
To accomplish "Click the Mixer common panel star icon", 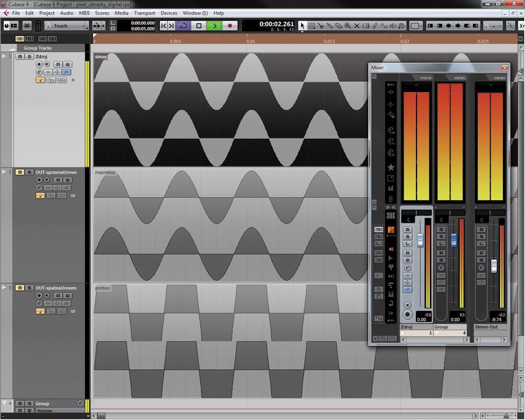I will [391, 167].
